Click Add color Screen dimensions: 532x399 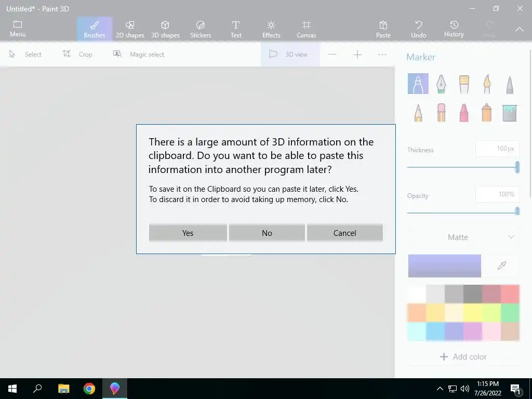[x=463, y=356]
